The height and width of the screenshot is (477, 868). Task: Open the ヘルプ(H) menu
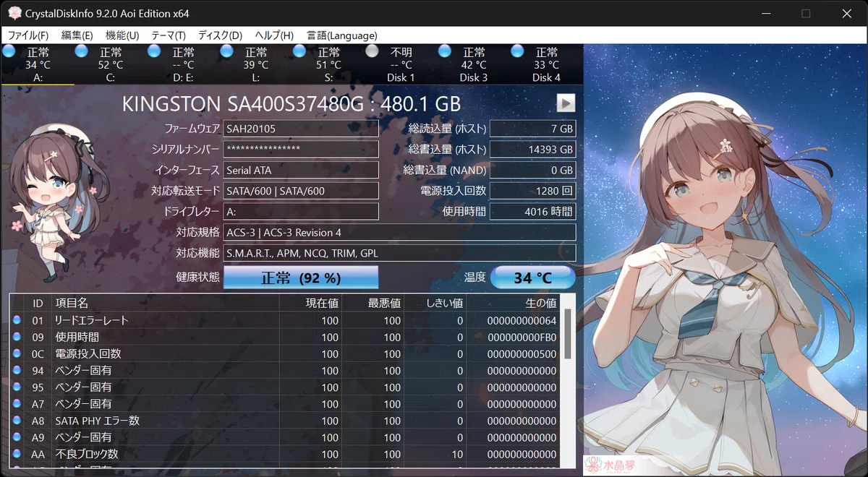click(274, 35)
